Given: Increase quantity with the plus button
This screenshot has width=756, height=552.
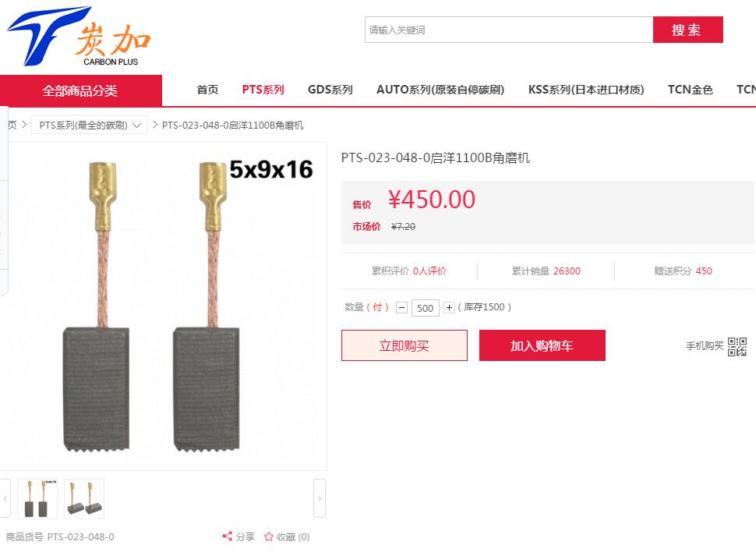Looking at the screenshot, I should point(449,307).
